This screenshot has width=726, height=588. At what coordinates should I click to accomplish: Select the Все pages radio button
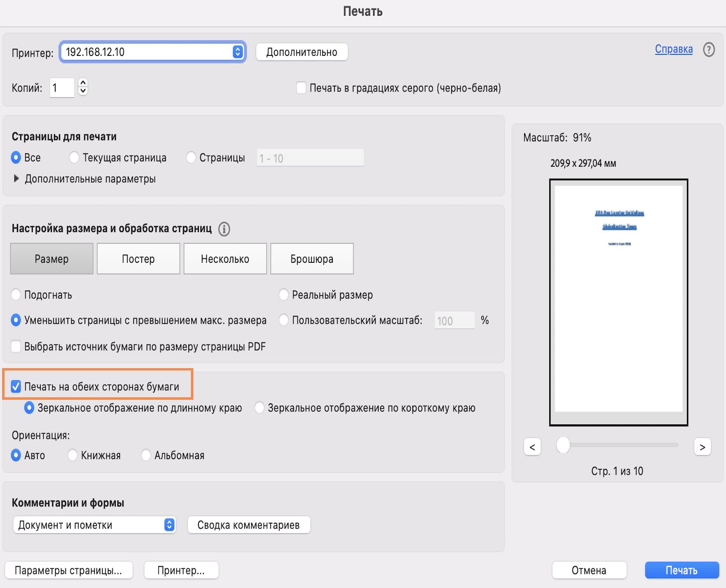(x=16, y=158)
